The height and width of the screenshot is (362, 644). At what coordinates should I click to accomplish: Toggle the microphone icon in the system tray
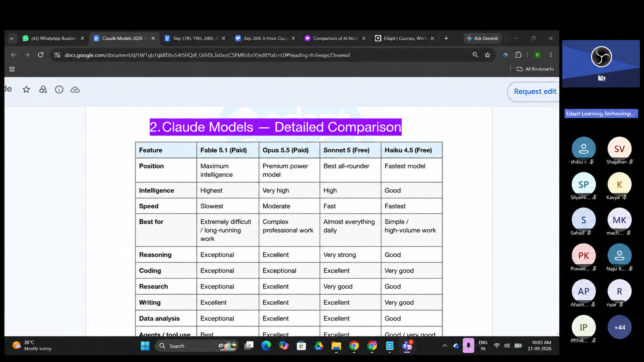[x=468, y=345]
